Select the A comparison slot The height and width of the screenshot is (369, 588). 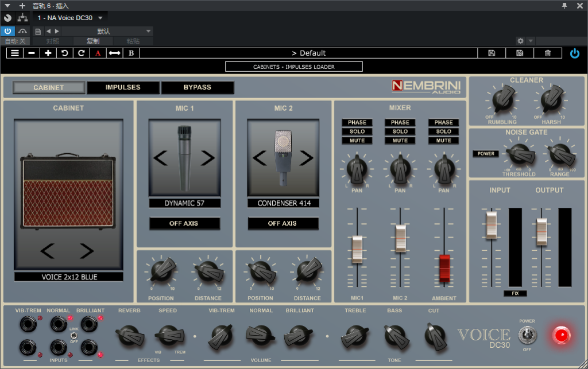pyautogui.click(x=98, y=53)
